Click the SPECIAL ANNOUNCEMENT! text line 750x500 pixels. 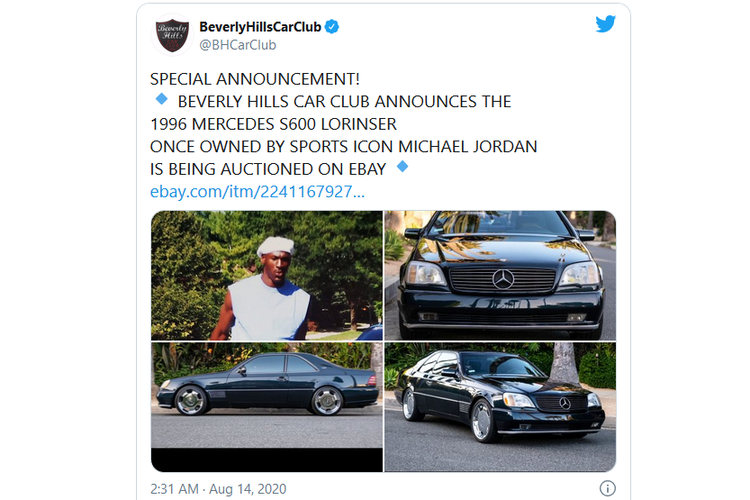254,79
